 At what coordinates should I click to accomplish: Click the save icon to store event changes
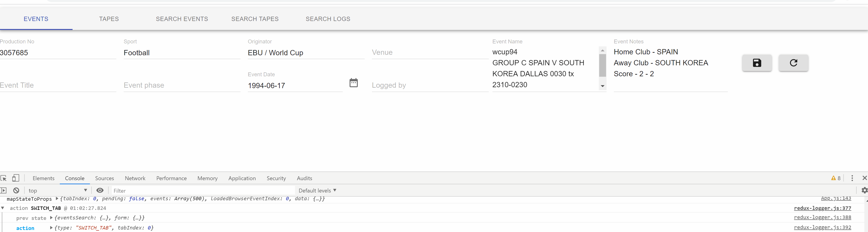(757, 63)
